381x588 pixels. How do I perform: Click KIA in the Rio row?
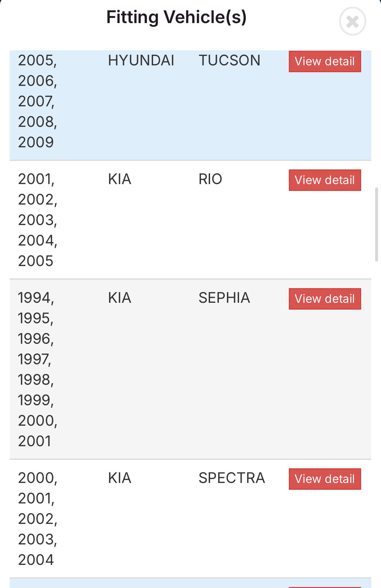pos(120,179)
